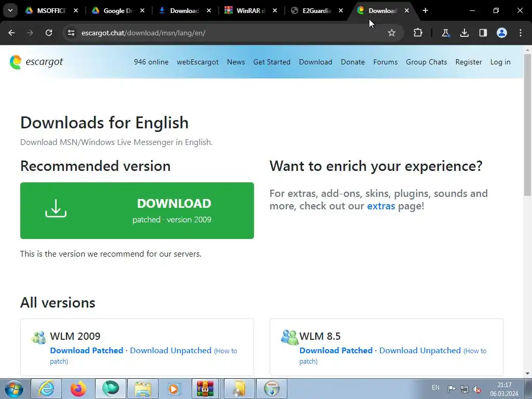Click the WLM 8.5 messenger icon
This screenshot has width=532, height=399.
coord(289,337)
